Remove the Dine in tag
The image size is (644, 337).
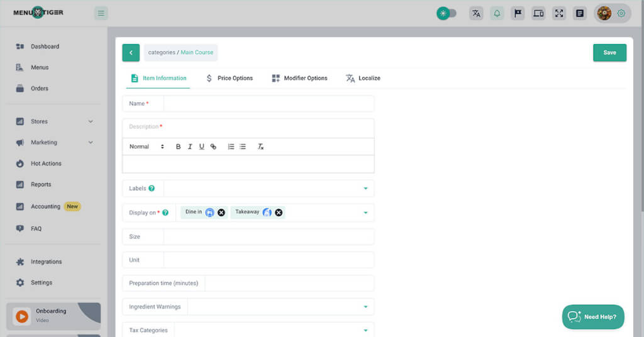(x=221, y=213)
